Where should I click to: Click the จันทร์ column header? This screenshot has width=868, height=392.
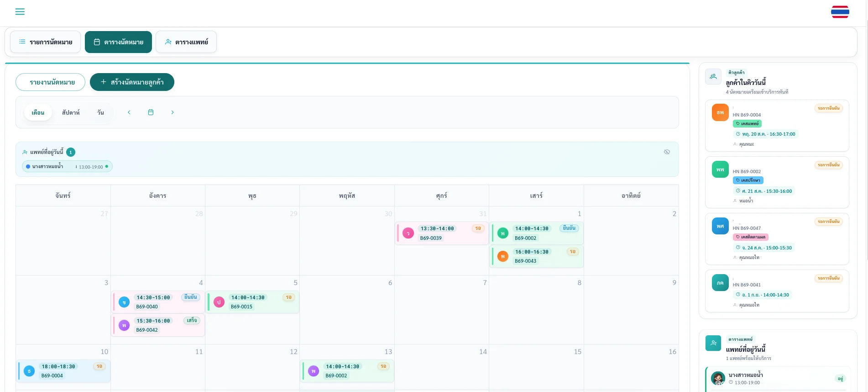[x=63, y=196]
